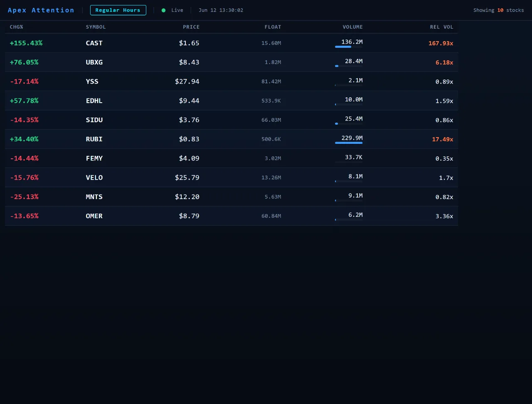Click the Jun 12 timestamp

point(221,10)
